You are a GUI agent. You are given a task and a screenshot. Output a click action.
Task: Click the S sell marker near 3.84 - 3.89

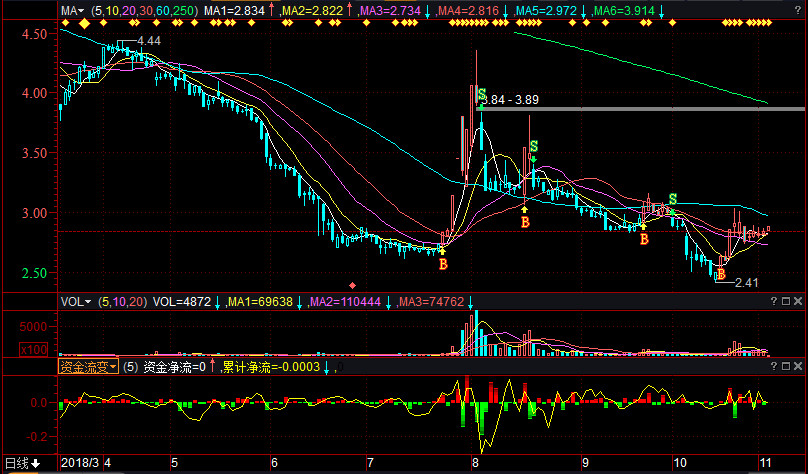click(482, 94)
